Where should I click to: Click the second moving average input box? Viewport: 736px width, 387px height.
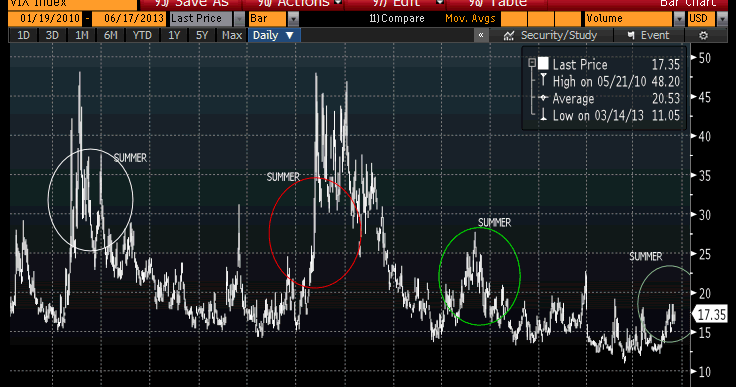[540, 19]
